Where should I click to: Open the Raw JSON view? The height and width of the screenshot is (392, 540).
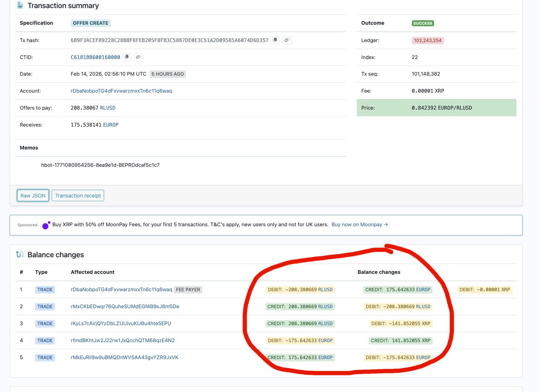coord(33,196)
